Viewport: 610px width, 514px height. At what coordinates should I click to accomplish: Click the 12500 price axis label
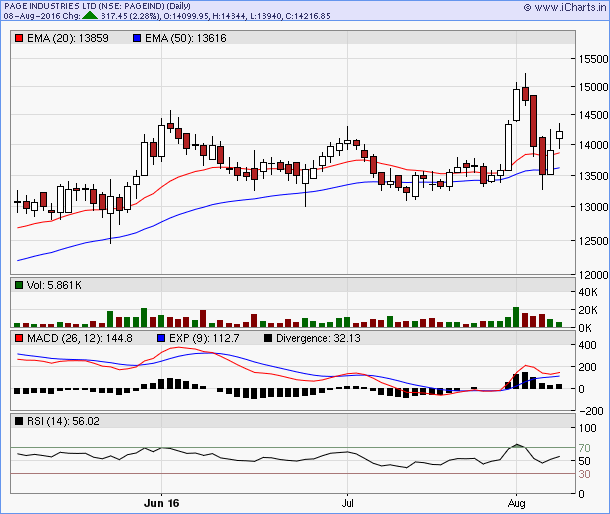click(593, 241)
